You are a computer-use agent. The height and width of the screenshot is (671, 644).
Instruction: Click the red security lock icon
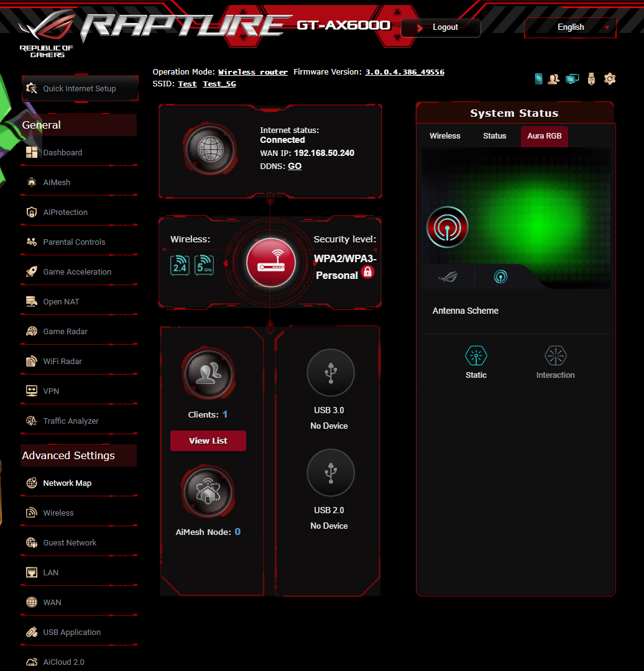[x=367, y=272]
